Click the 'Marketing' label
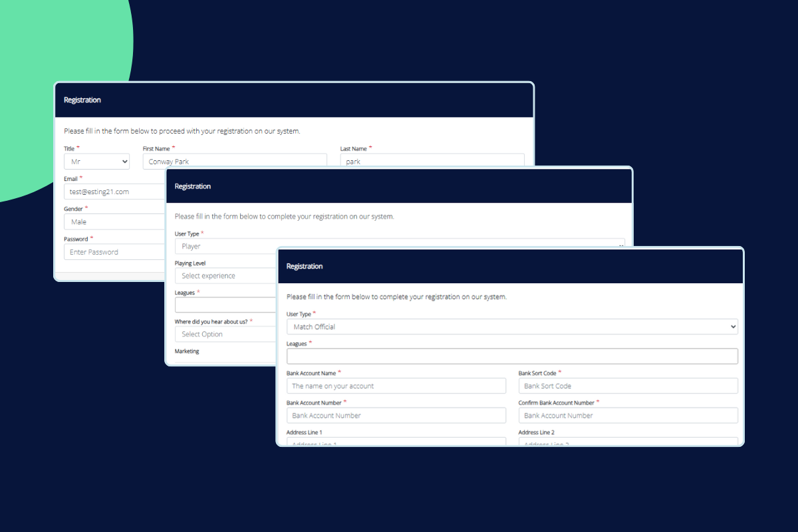The height and width of the screenshot is (532, 798). pos(187,351)
